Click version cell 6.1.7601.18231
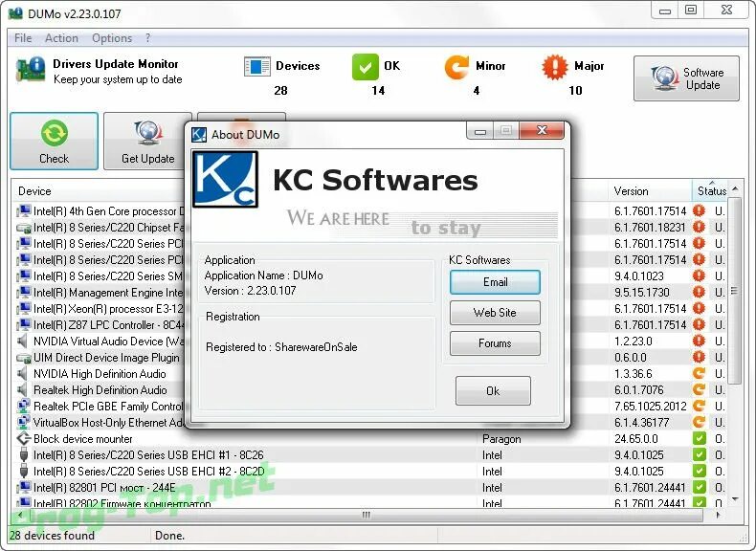 [x=650, y=228]
